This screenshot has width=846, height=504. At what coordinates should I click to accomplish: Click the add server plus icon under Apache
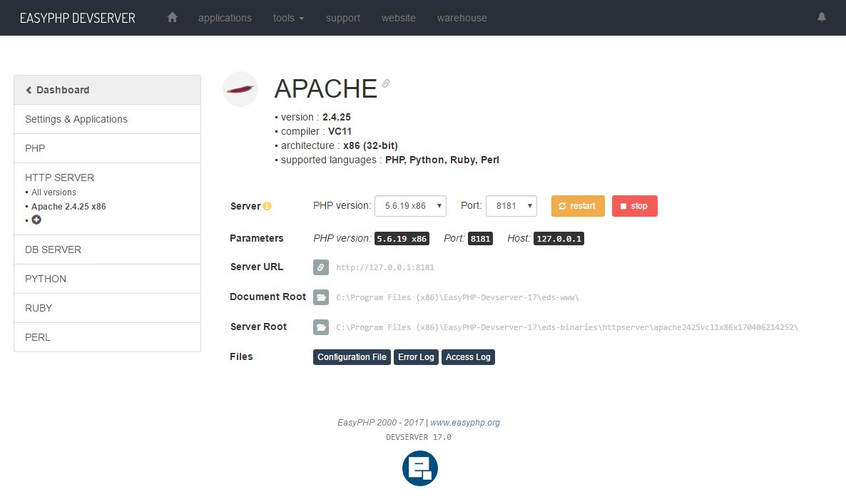pos(36,220)
